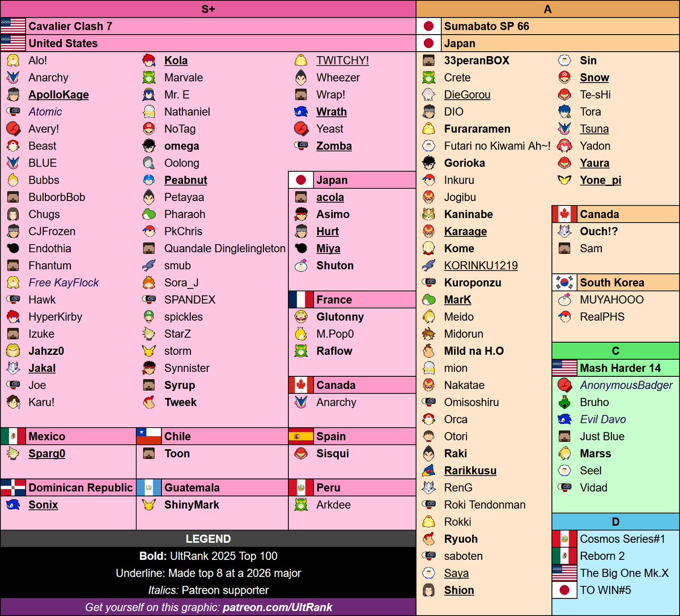Click the player name Quandale Dinglelingleton
Screen dimensions: 680x616
(x=225, y=248)
